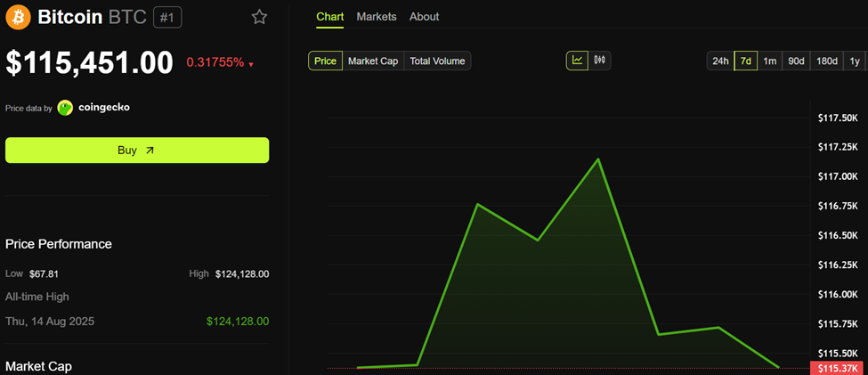Set chart range to 1m

pos(769,61)
